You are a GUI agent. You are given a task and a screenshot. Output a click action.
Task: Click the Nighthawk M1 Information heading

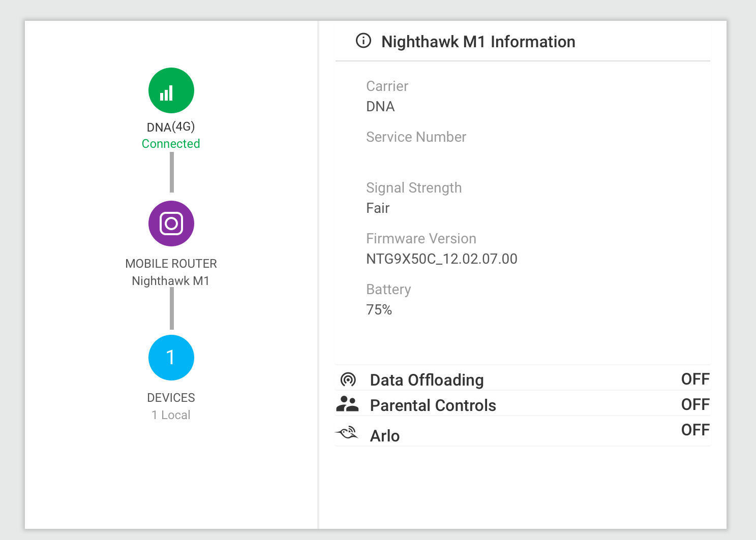pos(478,42)
